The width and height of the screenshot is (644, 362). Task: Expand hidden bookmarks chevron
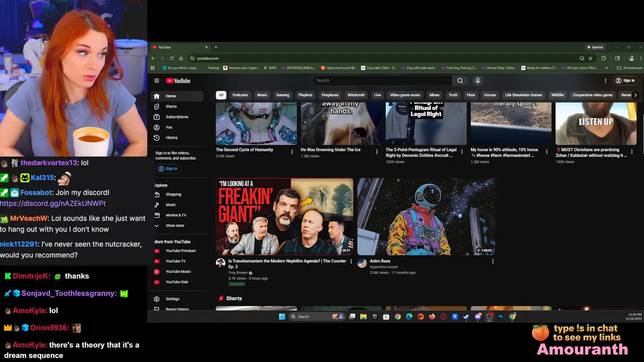[x=606, y=68]
